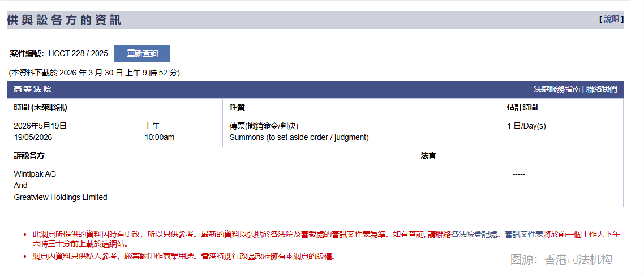The height and width of the screenshot is (277, 644).
Task: Select the hearing date 19/05/2026
Action: coord(33,137)
